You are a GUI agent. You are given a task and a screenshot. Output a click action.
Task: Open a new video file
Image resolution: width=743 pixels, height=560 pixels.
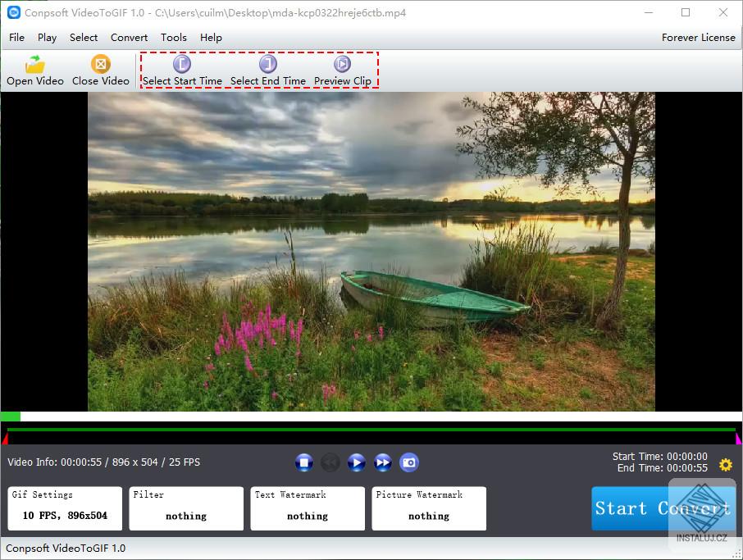[34, 70]
